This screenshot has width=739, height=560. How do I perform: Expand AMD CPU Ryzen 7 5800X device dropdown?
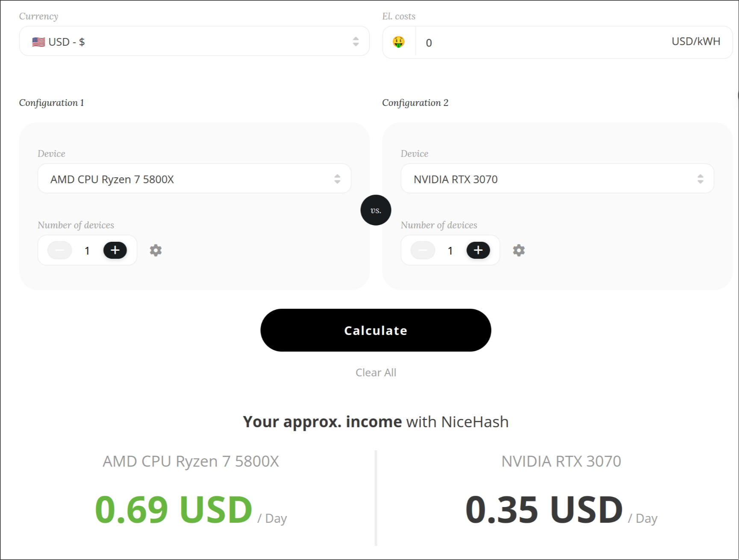tap(194, 179)
